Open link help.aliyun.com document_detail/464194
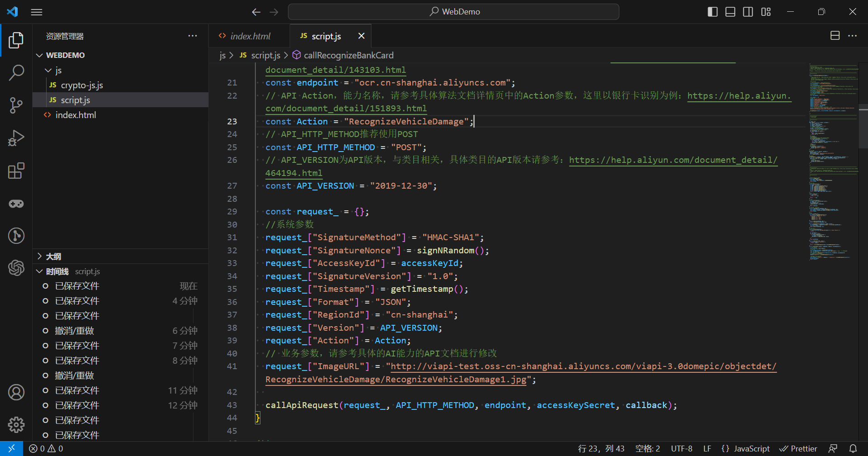868x456 pixels. [x=673, y=160]
